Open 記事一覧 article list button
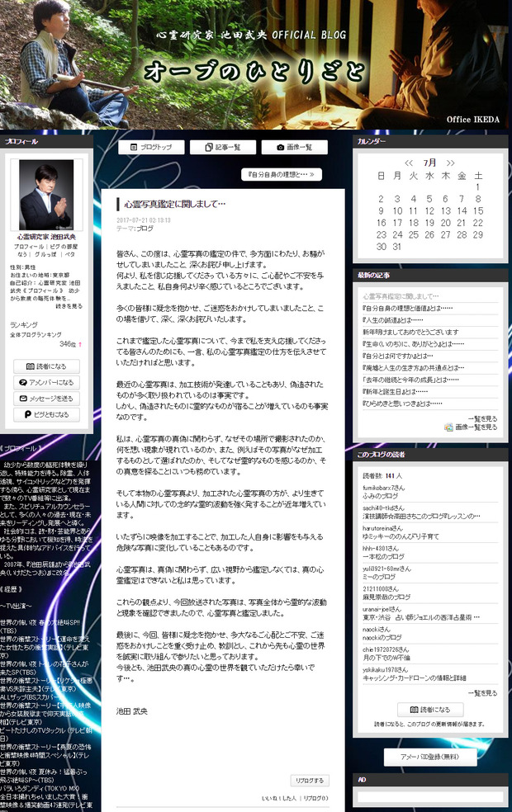This screenshot has width=512, height=812. click(x=223, y=147)
